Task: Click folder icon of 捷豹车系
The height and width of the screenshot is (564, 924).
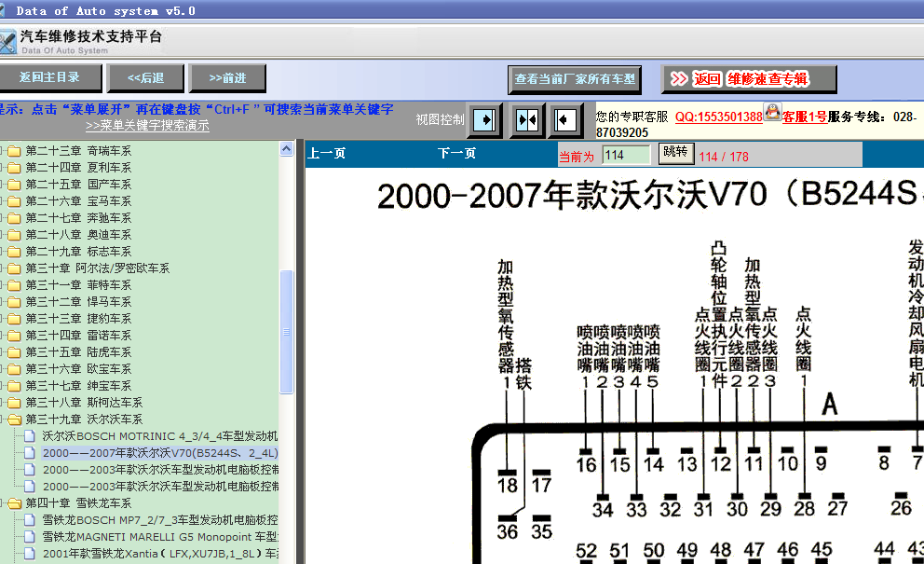Action: [14, 319]
